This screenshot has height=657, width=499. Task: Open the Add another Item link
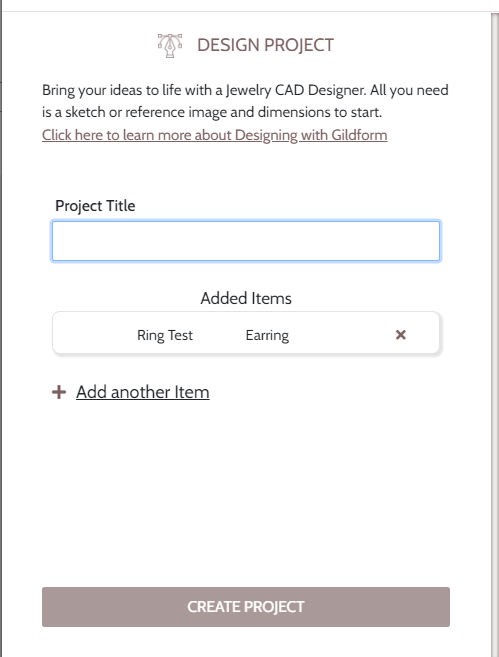(x=142, y=392)
